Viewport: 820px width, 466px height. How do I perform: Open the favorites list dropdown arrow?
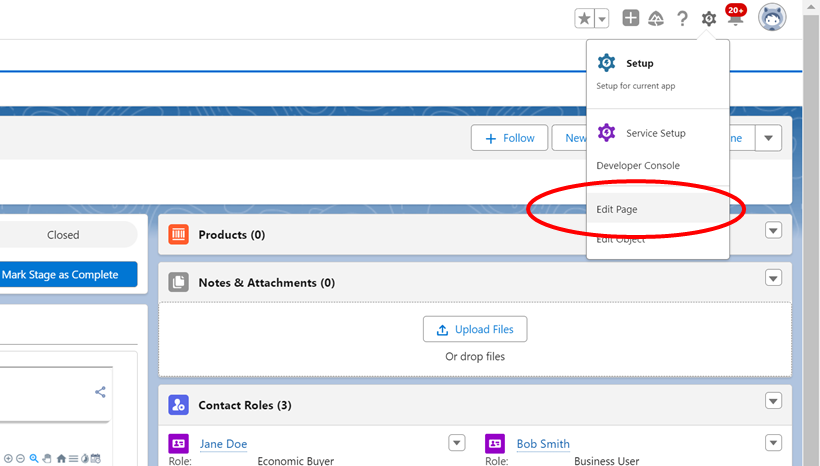click(x=602, y=19)
